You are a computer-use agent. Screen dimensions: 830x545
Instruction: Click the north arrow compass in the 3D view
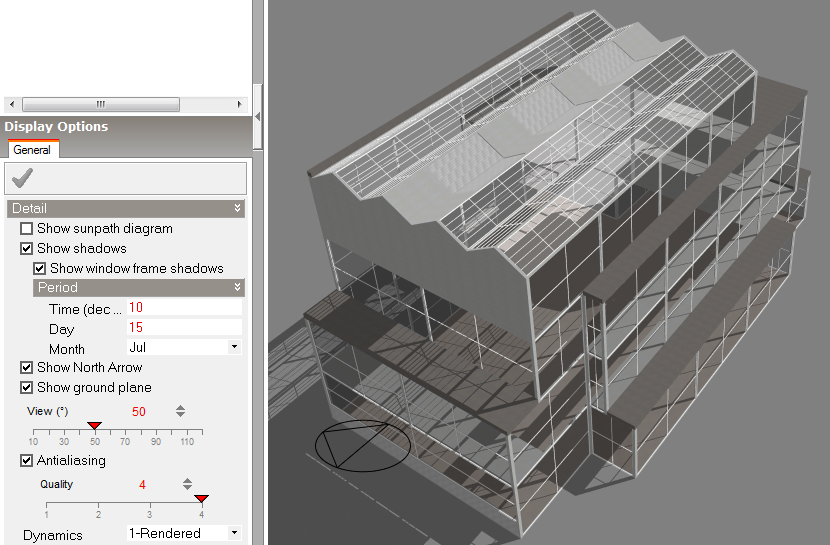(x=361, y=446)
